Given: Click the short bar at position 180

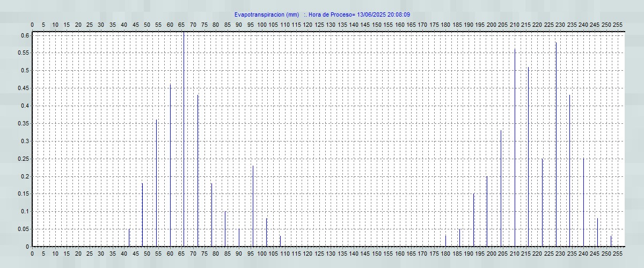Looking at the screenshot, I should point(445,241).
